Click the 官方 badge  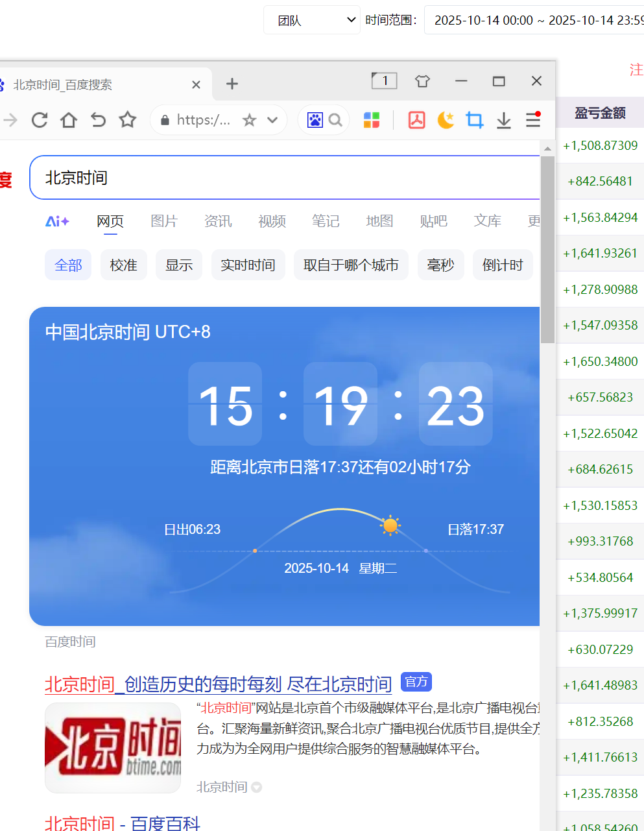[416, 682]
